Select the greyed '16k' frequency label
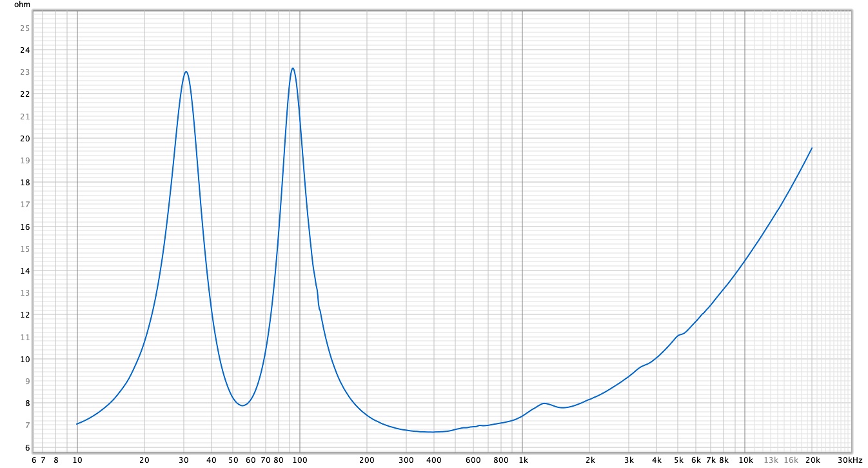 [x=791, y=460]
